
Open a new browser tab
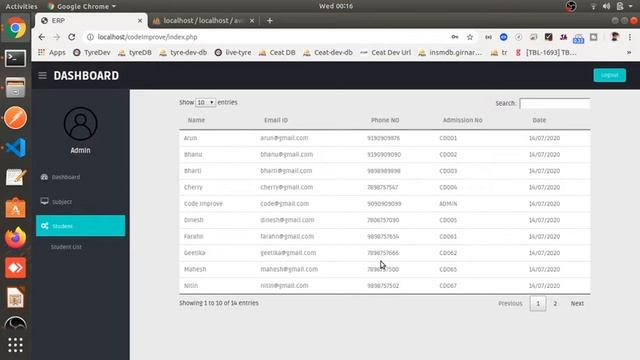[269, 20]
